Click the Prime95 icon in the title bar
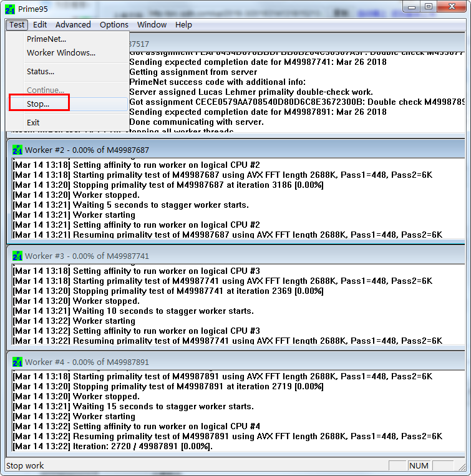Viewport: 471px width, 476px height. coord(9,9)
